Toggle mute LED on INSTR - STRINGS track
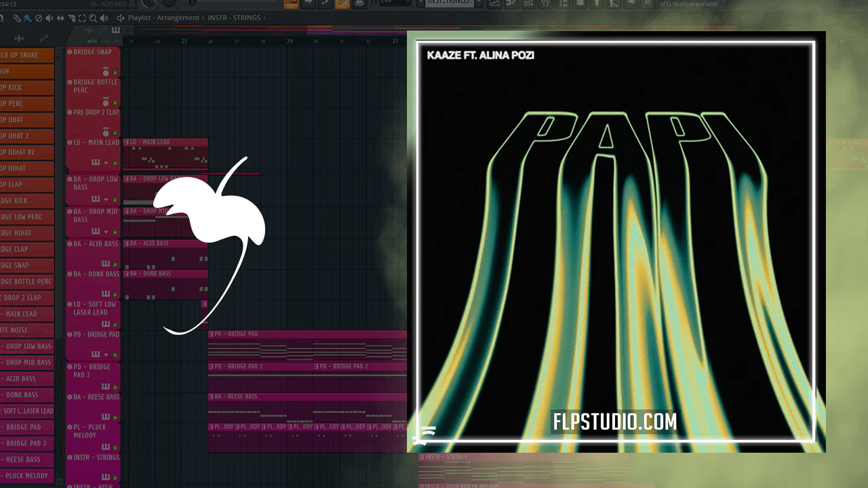Screen dimensions: 868x488 (115, 478)
